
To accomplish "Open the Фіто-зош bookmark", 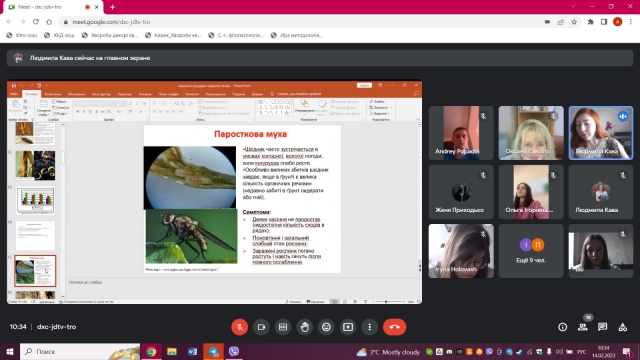I will click(22, 36).
